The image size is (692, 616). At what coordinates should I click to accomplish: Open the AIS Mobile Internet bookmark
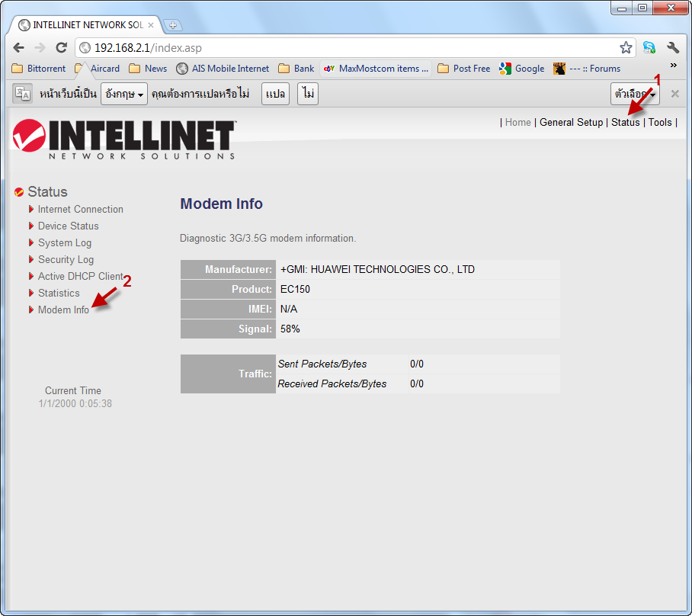pyautogui.click(x=223, y=69)
